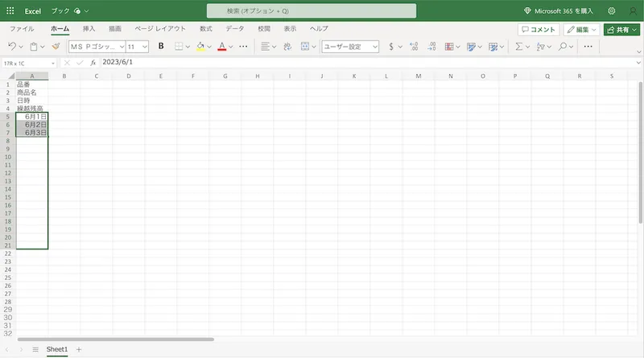Switch to the 挿入 tab

coord(89,29)
